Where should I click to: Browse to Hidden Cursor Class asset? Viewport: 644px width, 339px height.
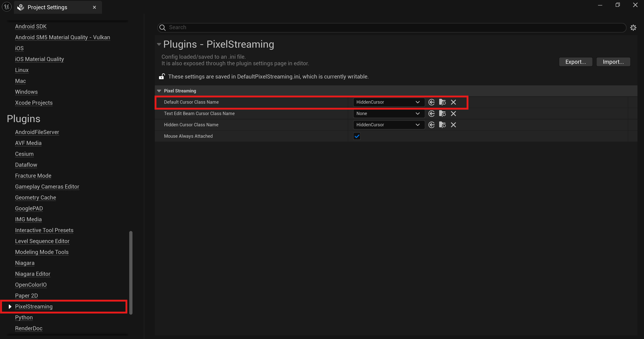[442, 125]
